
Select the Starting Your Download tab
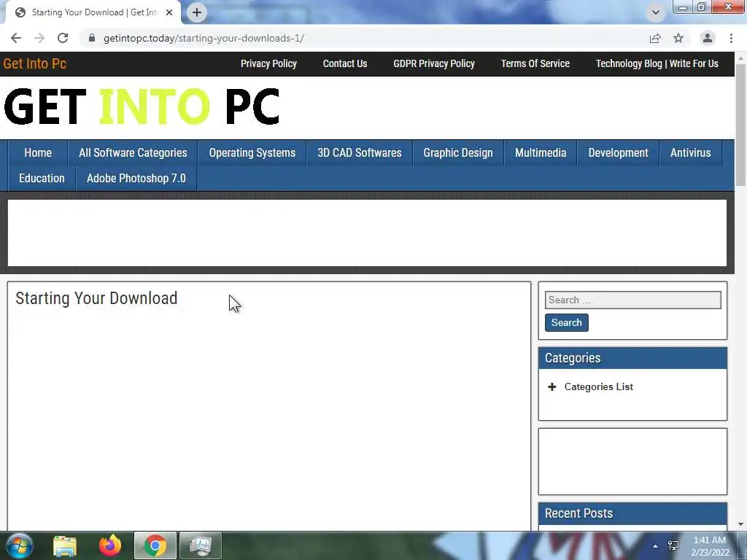coord(93,12)
